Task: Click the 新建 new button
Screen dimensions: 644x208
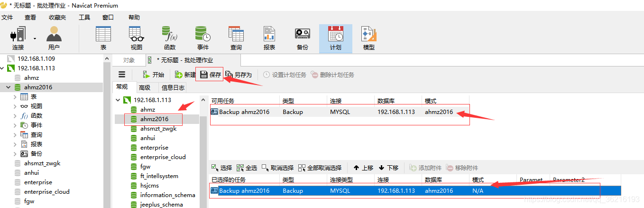Action: click(x=185, y=75)
